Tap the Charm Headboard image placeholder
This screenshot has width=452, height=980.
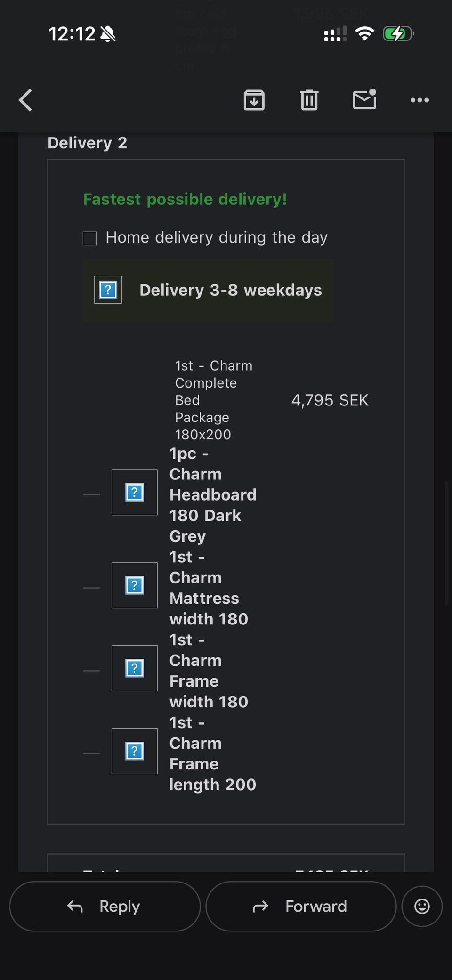pos(135,492)
